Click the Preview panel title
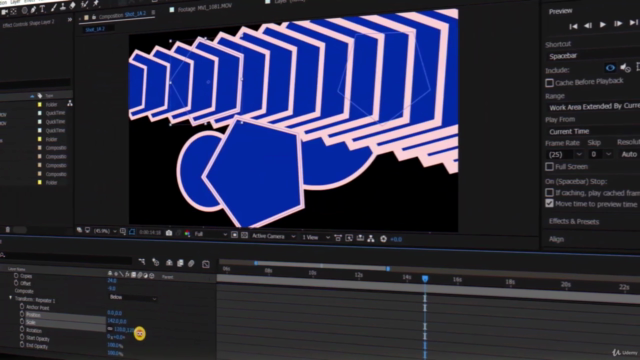The image size is (640, 360). 560,11
